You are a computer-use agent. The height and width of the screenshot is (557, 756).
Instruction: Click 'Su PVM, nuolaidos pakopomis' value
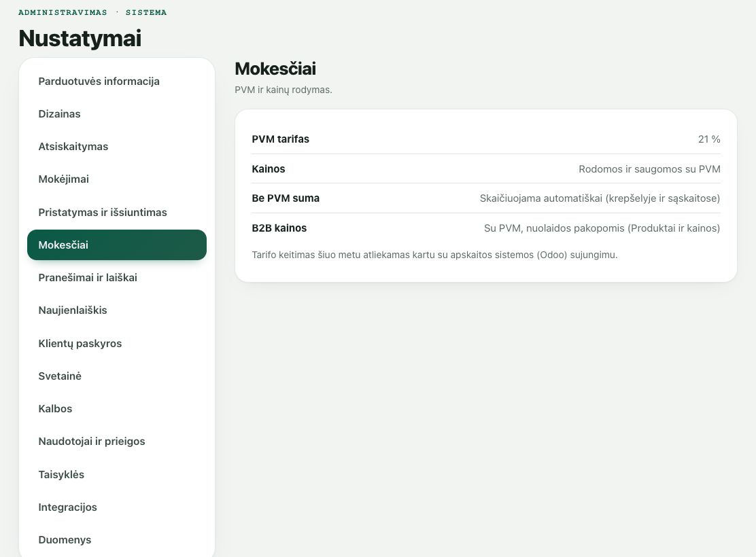[x=602, y=228]
